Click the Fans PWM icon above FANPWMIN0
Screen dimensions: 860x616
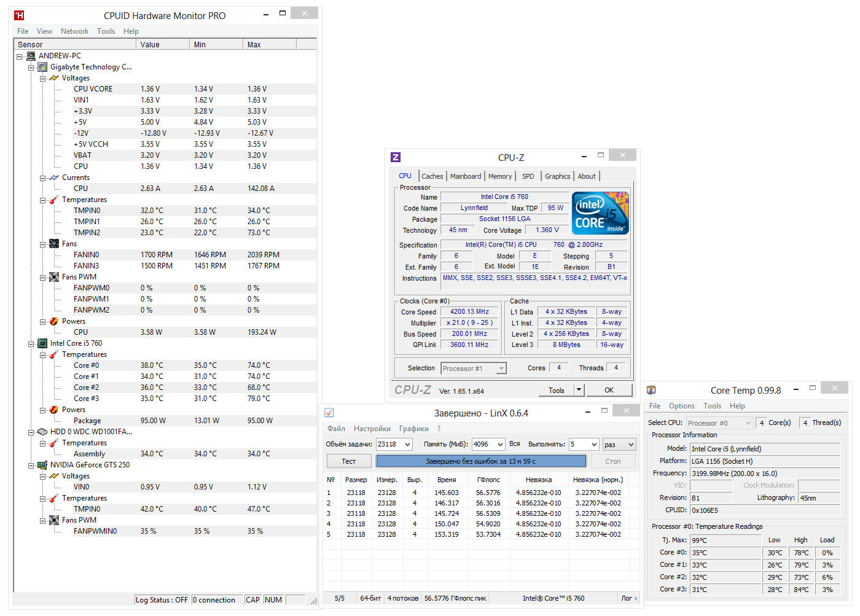(x=54, y=520)
